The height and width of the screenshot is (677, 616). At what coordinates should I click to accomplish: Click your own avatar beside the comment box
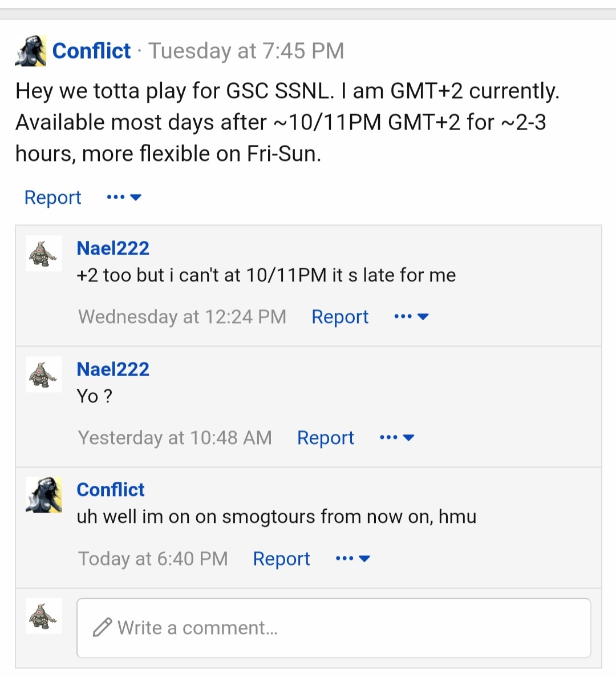(43, 616)
